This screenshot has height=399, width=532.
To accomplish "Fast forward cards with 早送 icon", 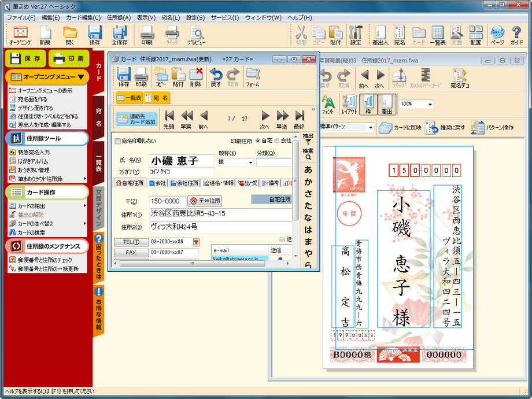I will [282, 120].
